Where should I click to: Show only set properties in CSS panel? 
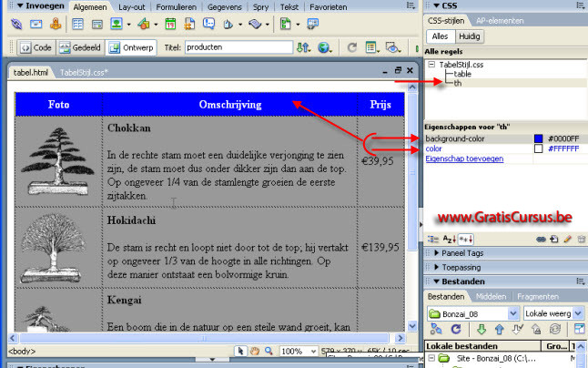pos(466,239)
